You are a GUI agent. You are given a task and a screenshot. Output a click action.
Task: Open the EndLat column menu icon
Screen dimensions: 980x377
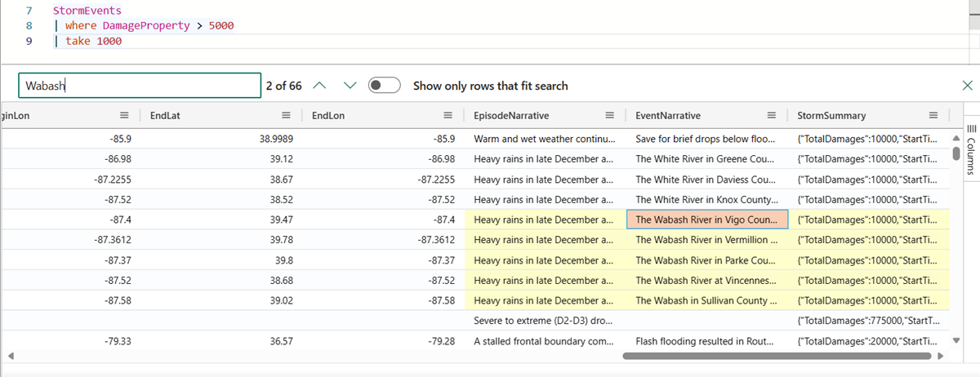(x=286, y=116)
